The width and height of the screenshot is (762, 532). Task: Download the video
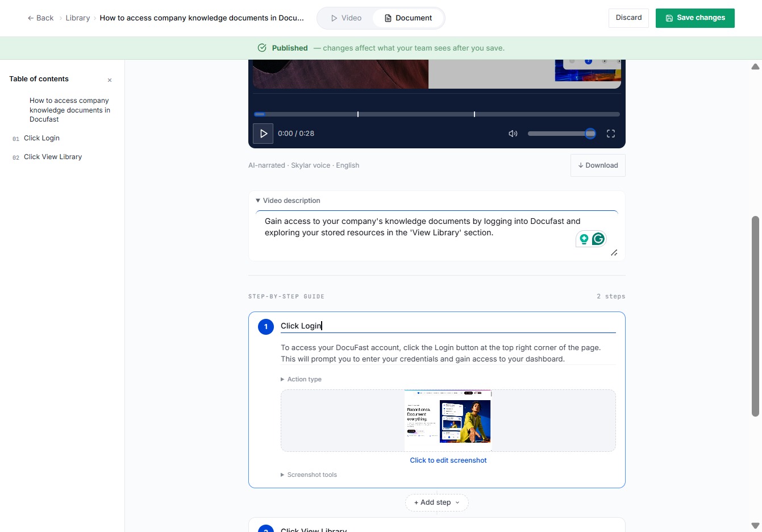(x=598, y=165)
